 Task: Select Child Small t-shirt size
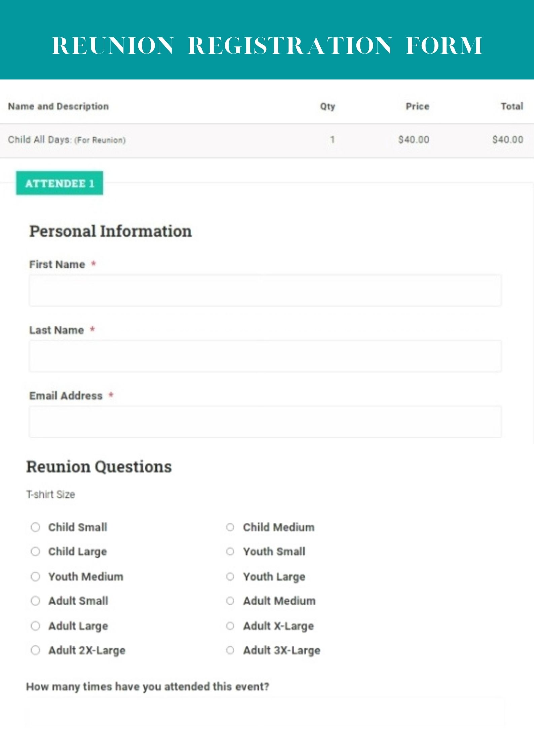(x=35, y=527)
